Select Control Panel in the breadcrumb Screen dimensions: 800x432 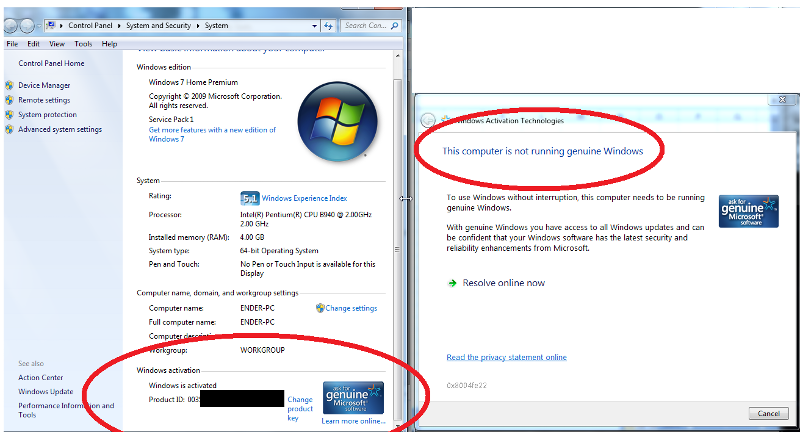[x=90, y=26]
